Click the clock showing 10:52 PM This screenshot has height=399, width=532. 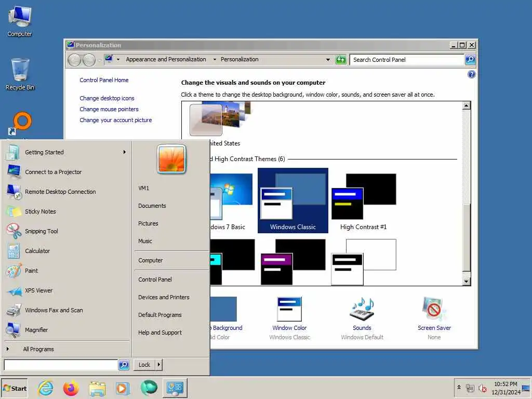pyautogui.click(x=506, y=384)
